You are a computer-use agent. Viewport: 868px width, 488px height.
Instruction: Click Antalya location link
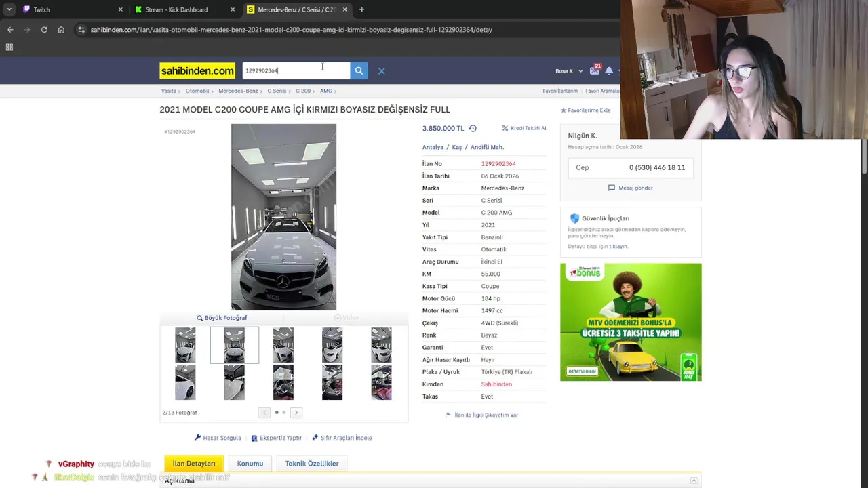click(x=433, y=147)
